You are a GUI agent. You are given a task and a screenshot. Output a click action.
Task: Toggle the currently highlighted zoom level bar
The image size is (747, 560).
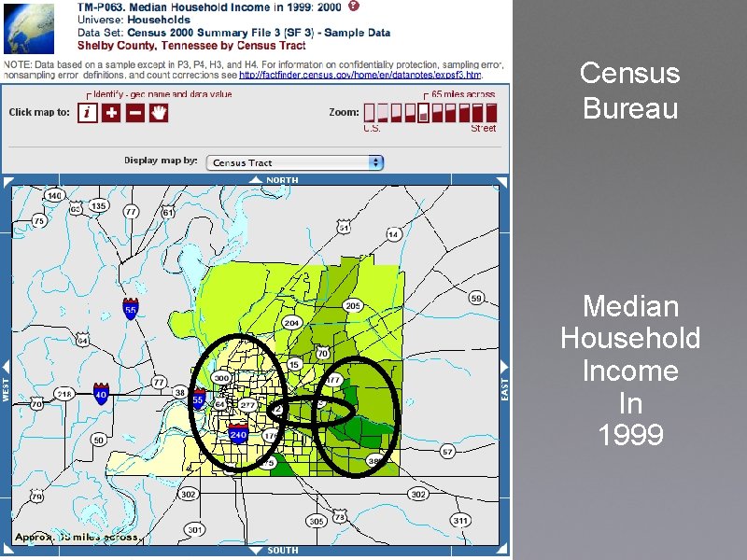[x=422, y=112]
